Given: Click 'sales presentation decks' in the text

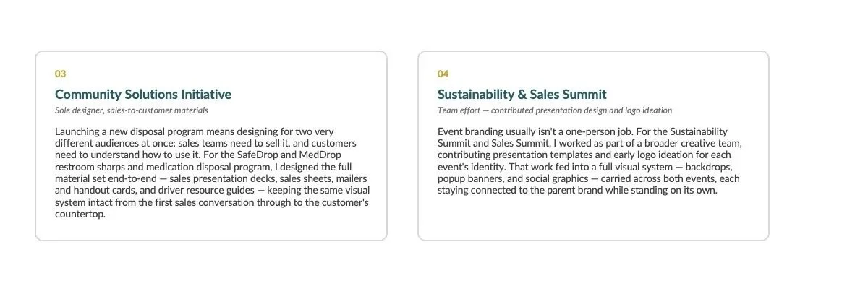Looking at the screenshot, I should pos(223,178).
